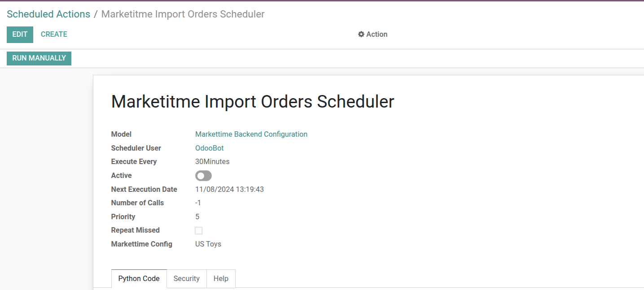Screen dimensions: 644x290
Task: Open the Markettime Backend Configuration model link
Action: 251,134
